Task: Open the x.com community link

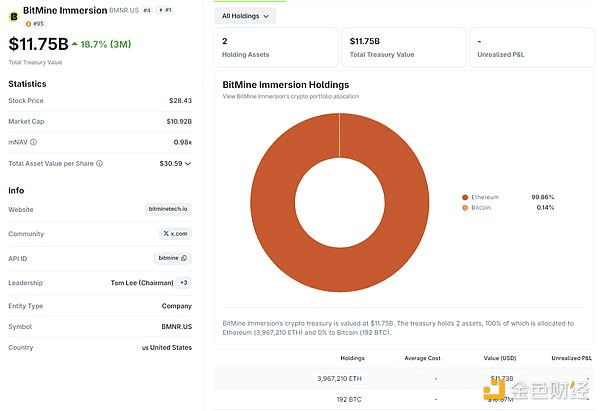Action: coord(177,233)
